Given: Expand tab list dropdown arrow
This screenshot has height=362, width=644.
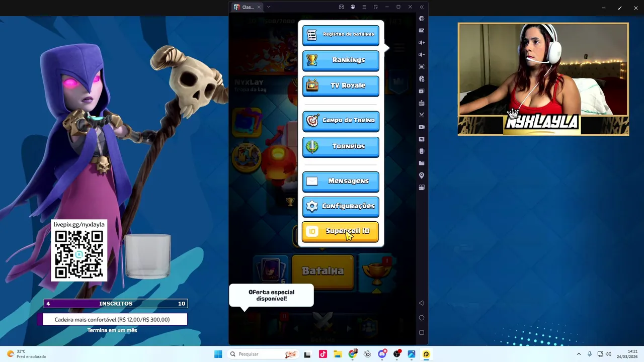Looking at the screenshot, I should pyautogui.click(x=269, y=7).
